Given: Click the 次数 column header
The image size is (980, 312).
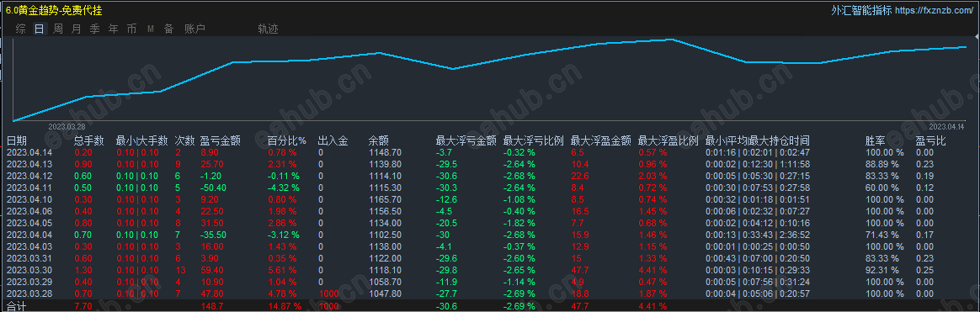Looking at the screenshot, I should pos(184,141).
